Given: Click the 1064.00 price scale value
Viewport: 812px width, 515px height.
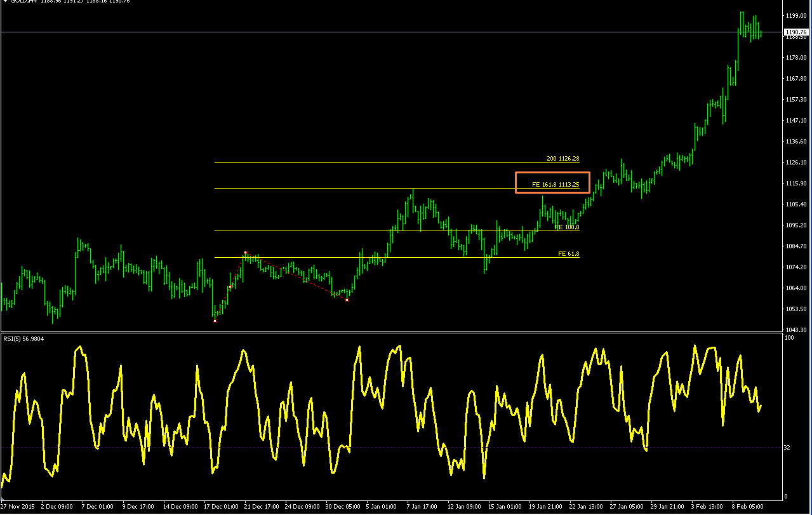Looking at the screenshot, I should 795,288.
